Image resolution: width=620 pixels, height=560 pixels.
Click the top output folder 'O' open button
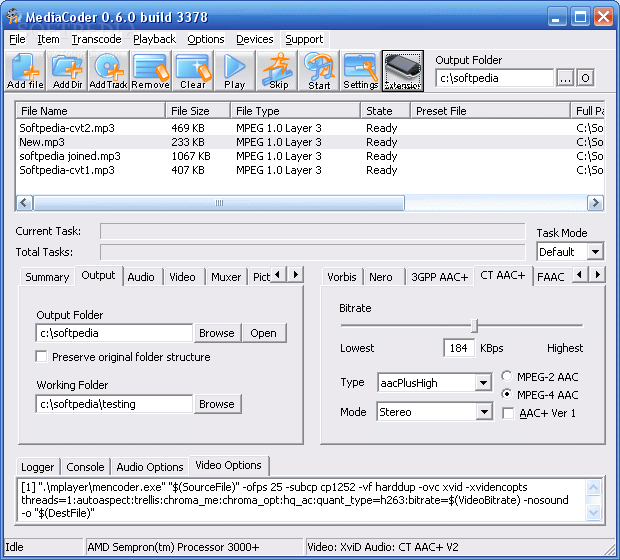tap(586, 78)
